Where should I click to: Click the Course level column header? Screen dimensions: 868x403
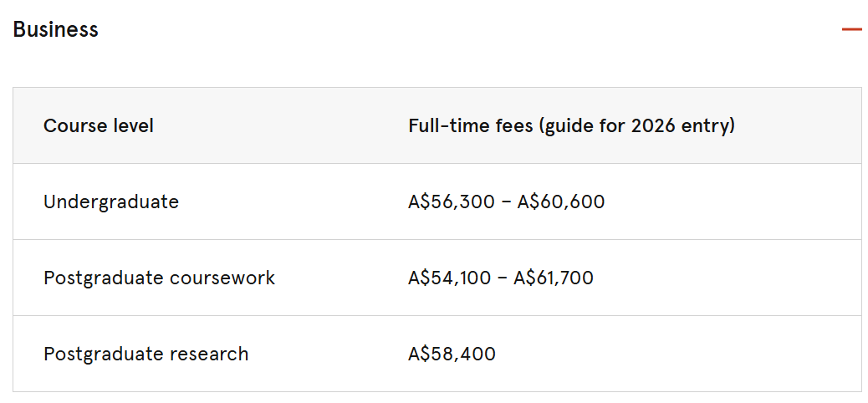pos(99,125)
